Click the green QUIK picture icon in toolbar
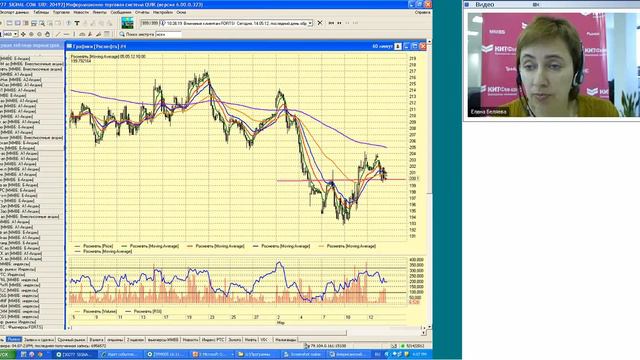The height and width of the screenshot is (360, 640). [x=127, y=23]
